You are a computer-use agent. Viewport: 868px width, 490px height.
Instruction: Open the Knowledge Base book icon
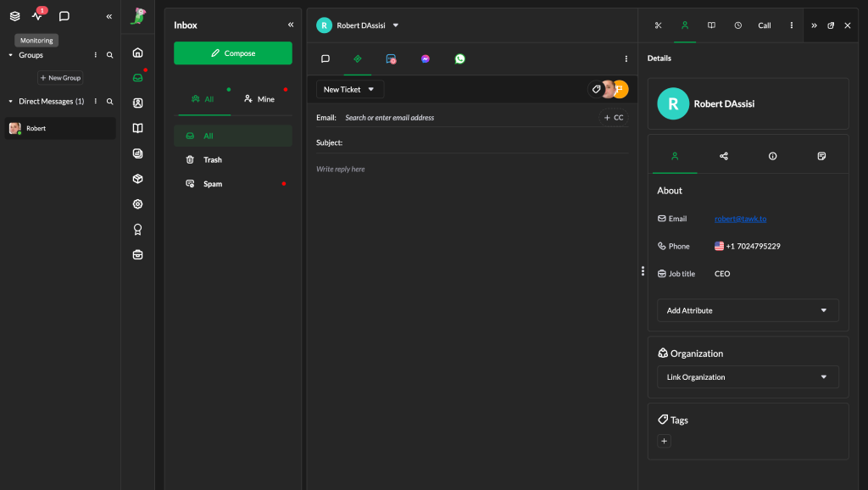click(137, 129)
